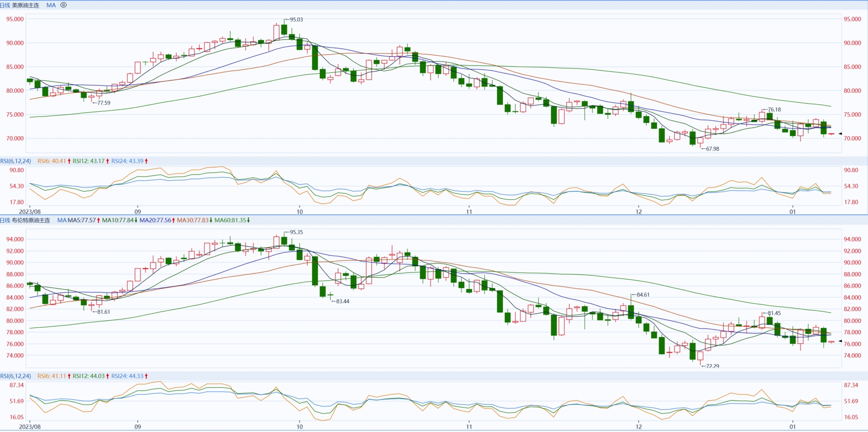Click the 84.61 high marker on Brent chart
The image size is (868, 432).
(x=641, y=295)
